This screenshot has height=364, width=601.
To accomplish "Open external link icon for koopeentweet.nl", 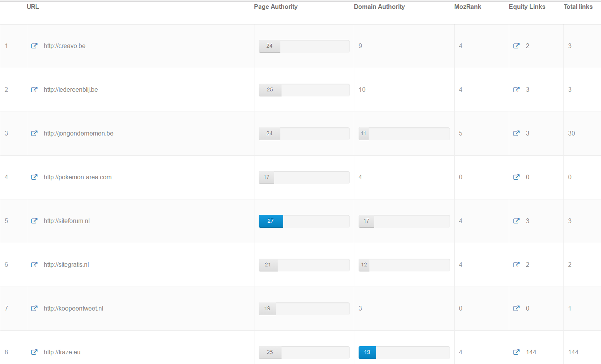I will [34, 308].
